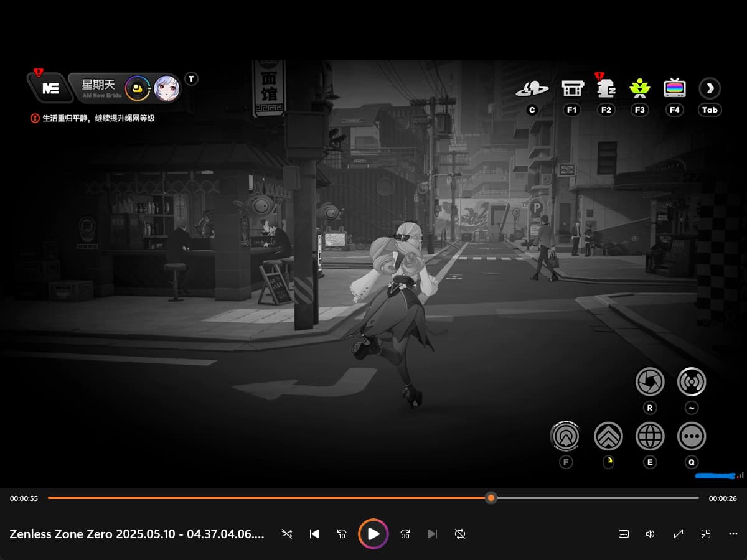This screenshot has width=747, height=560.
Task: Open the volume control
Action: click(651, 534)
